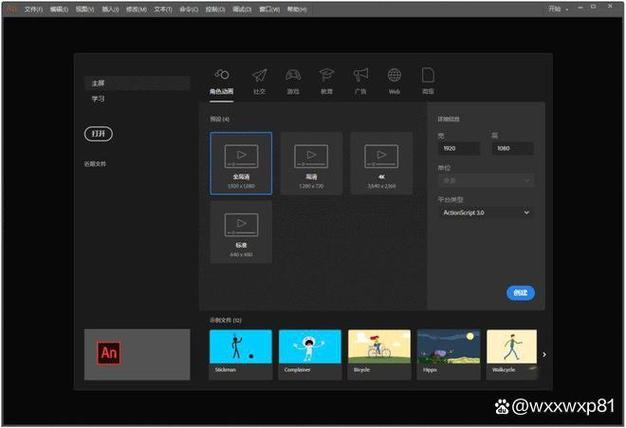The image size is (626, 428).
Task: Select the Full HD 1920x1080 preset
Action: click(241, 163)
